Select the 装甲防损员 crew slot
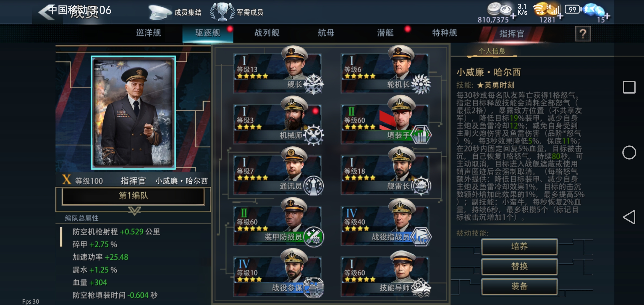The image size is (644, 305). pyautogui.click(x=278, y=223)
